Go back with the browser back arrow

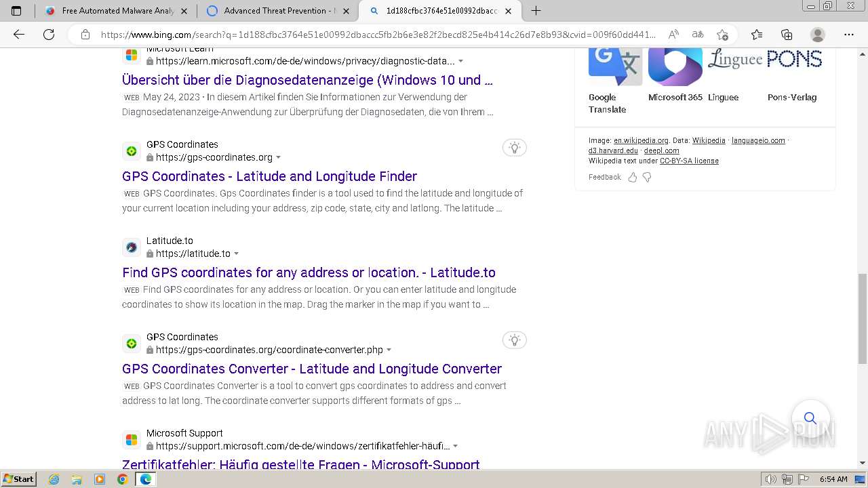point(19,35)
